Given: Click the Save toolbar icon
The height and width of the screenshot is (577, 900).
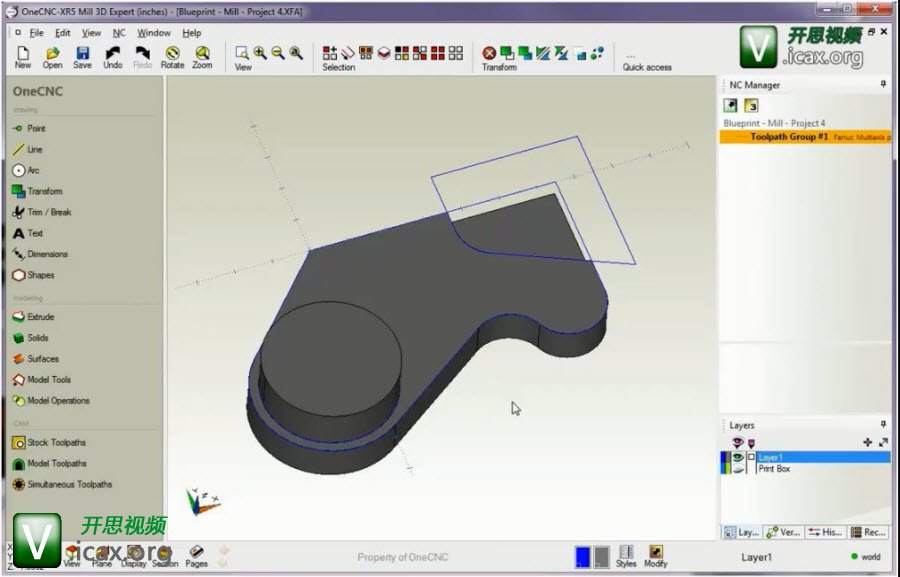Looking at the screenshot, I should point(82,56).
